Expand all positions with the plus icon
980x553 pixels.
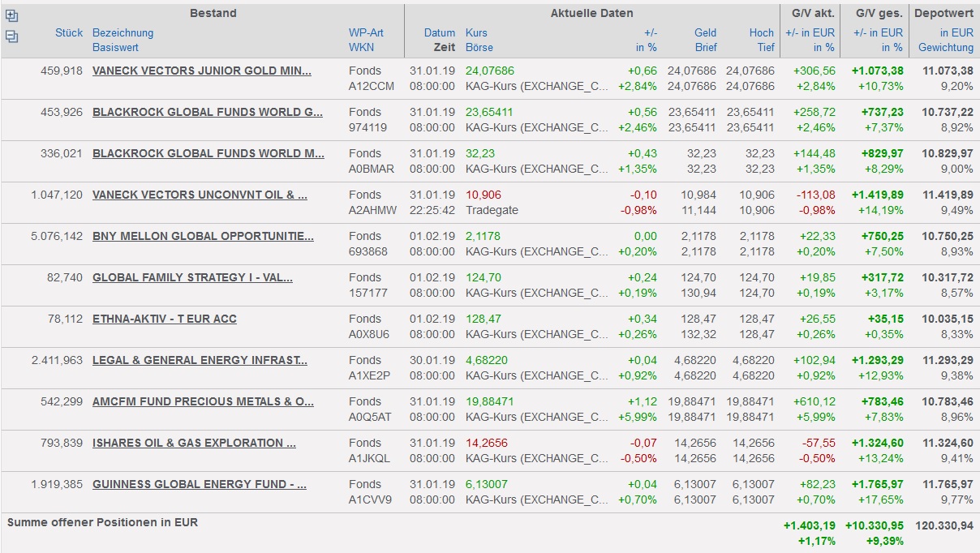coord(11,15)
